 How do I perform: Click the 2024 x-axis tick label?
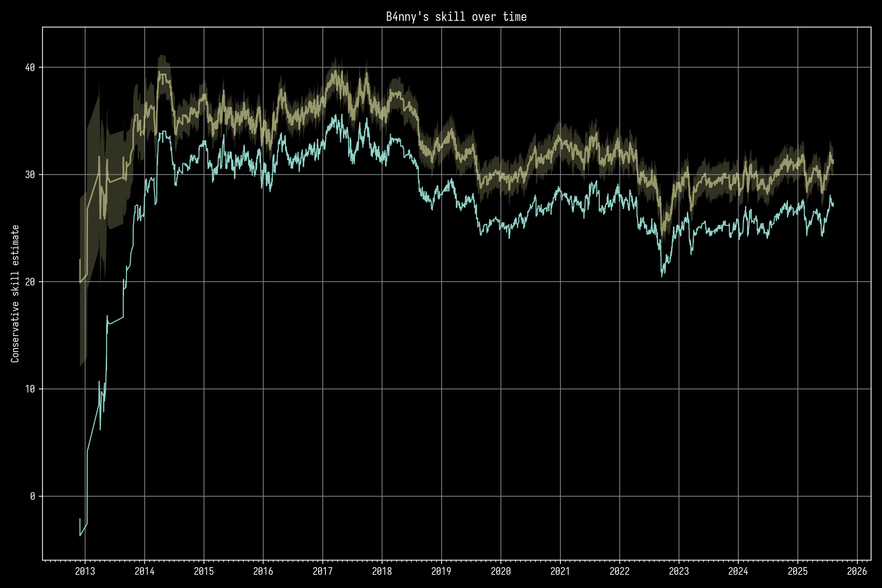(738, 571)
